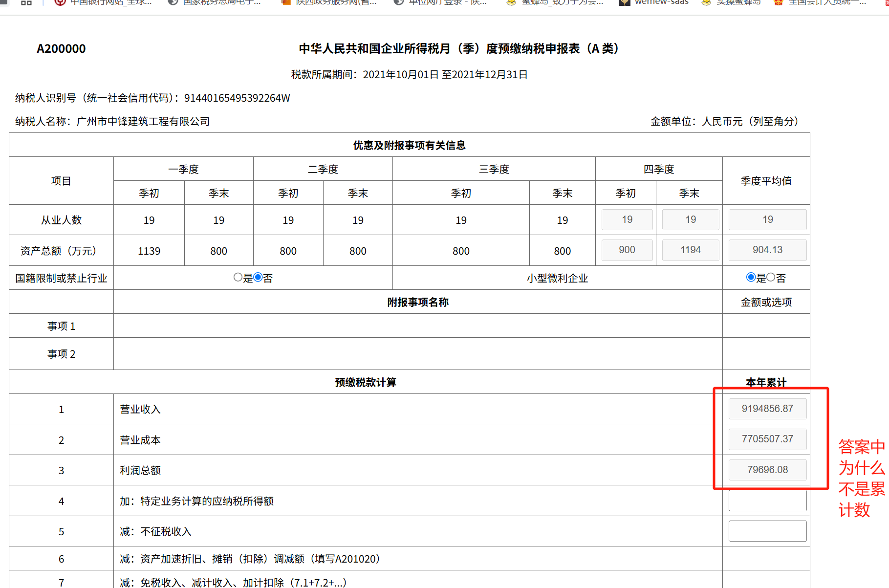Screen dimensions: 889x588
Task: Click the empty 不征税收入 input field
Action: (x=767, y=531)
